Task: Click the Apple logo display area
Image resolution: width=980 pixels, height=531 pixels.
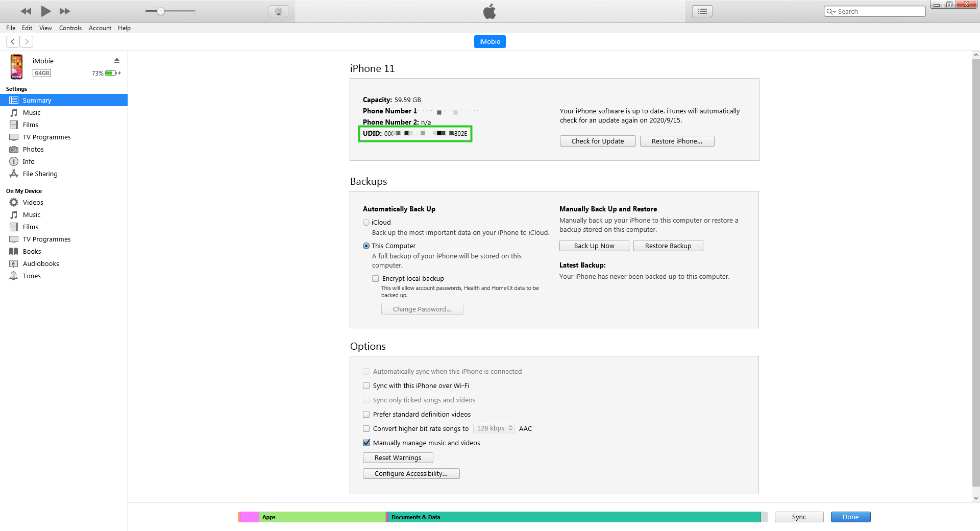Action: click(489, 11)
